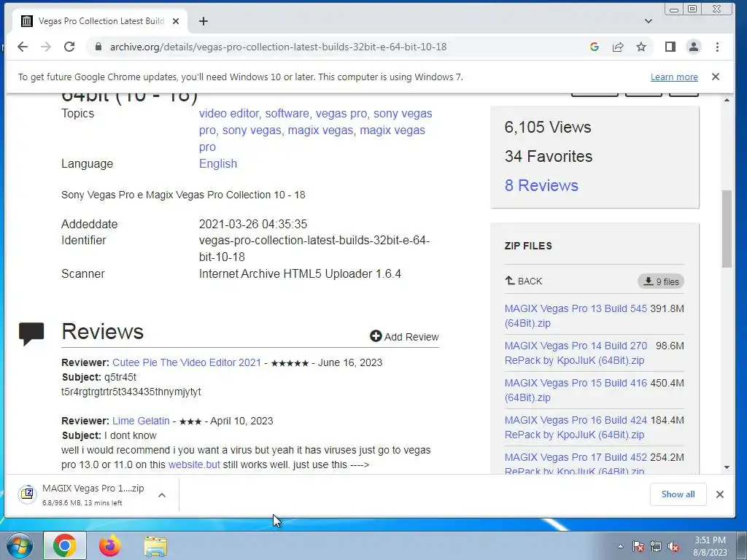Viewport: 747px width, 560px height.
Task: Dismiss the Chrome update notification bar
Action: pyautogui.click(x=716, y=77)
